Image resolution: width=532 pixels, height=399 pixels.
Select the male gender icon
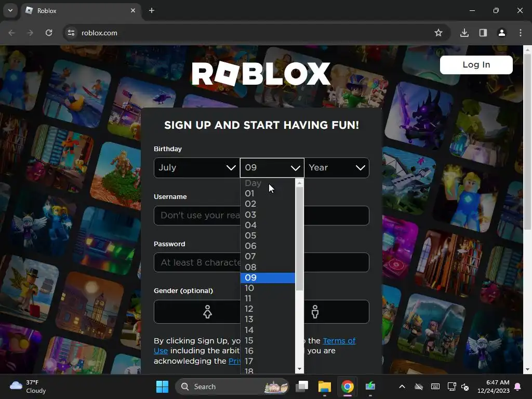tap(315, 312)
